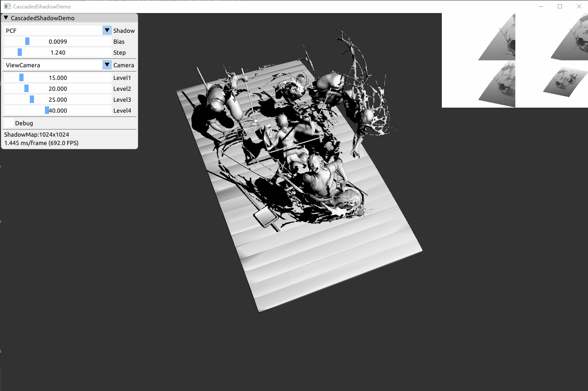Click the CascadedShadowDemo window title bar icon
The width and height of the screenshot is (588, 391).
7,6
